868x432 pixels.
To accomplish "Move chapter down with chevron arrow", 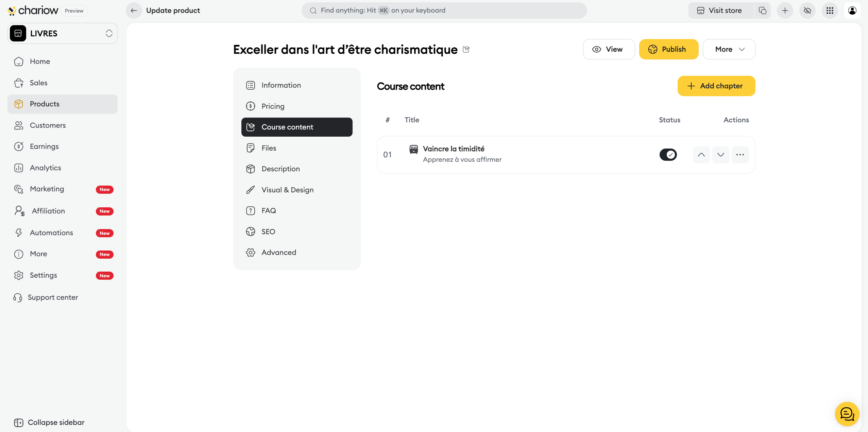I will coord(721,155).
